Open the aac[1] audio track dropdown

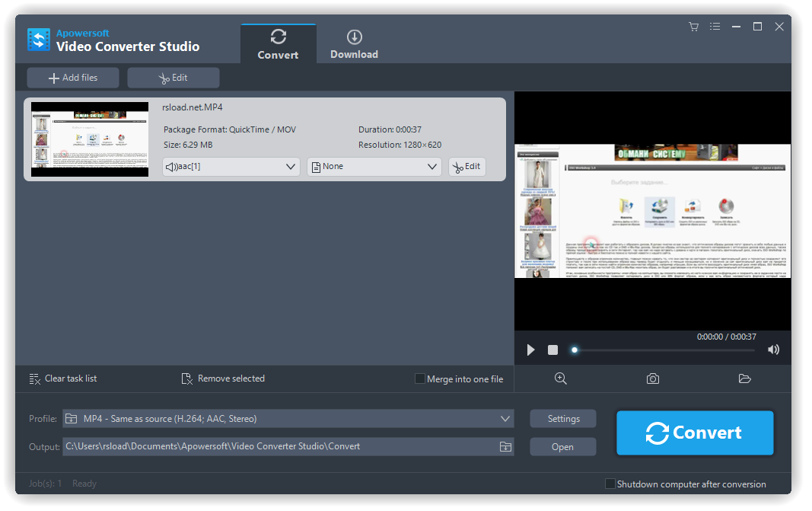pos(231,166)
